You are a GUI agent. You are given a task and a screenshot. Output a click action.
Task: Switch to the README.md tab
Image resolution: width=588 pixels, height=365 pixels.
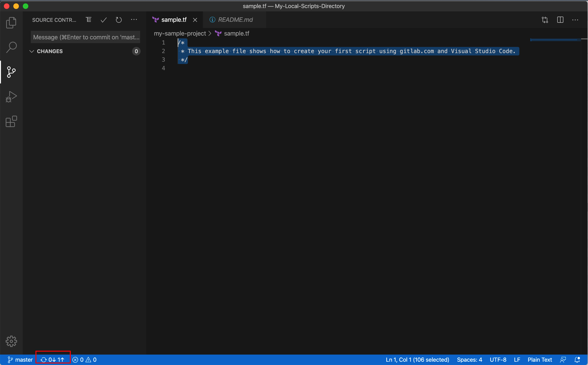235,20
